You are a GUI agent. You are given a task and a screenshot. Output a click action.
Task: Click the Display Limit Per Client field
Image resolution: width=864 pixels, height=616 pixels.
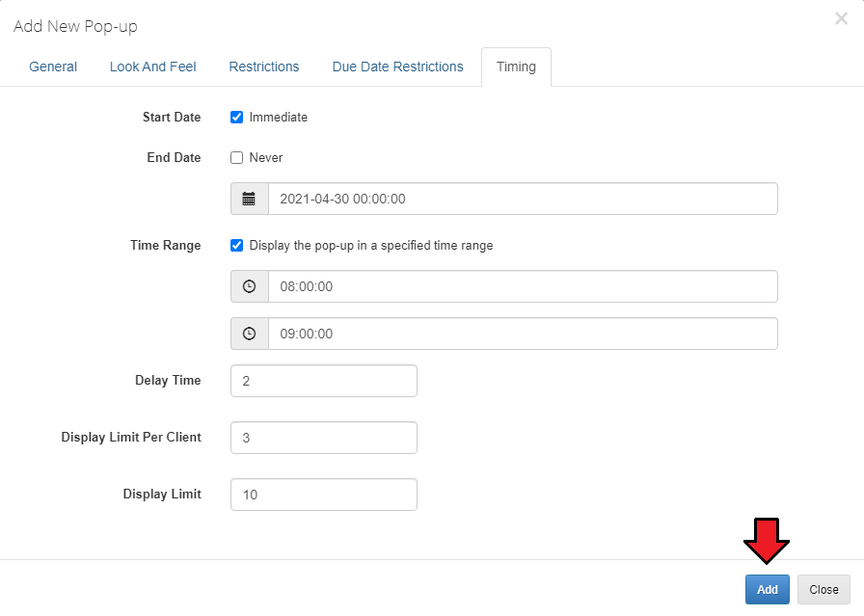[324, 438]
